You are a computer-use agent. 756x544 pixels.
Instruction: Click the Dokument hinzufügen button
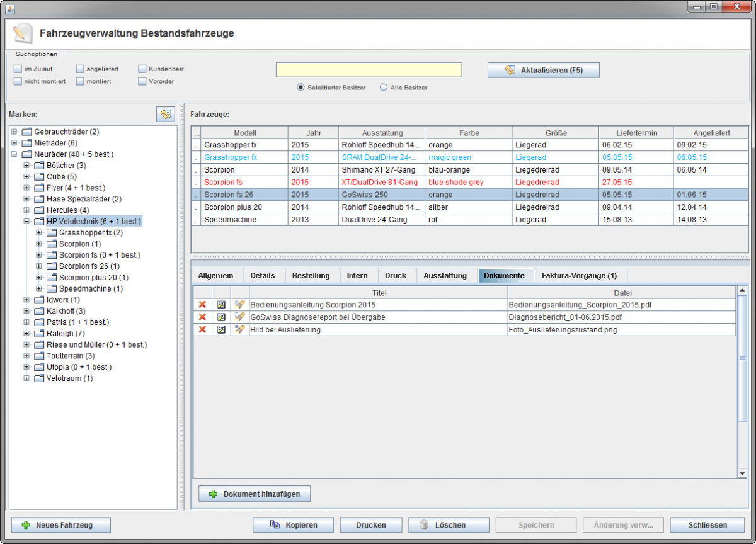coord(255,494)
